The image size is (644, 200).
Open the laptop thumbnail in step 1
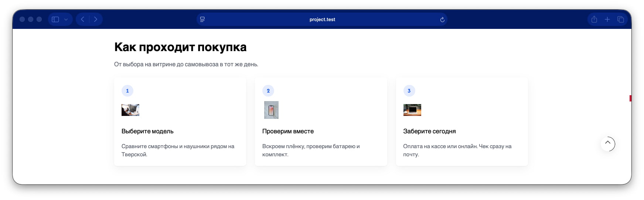(130, 110)
